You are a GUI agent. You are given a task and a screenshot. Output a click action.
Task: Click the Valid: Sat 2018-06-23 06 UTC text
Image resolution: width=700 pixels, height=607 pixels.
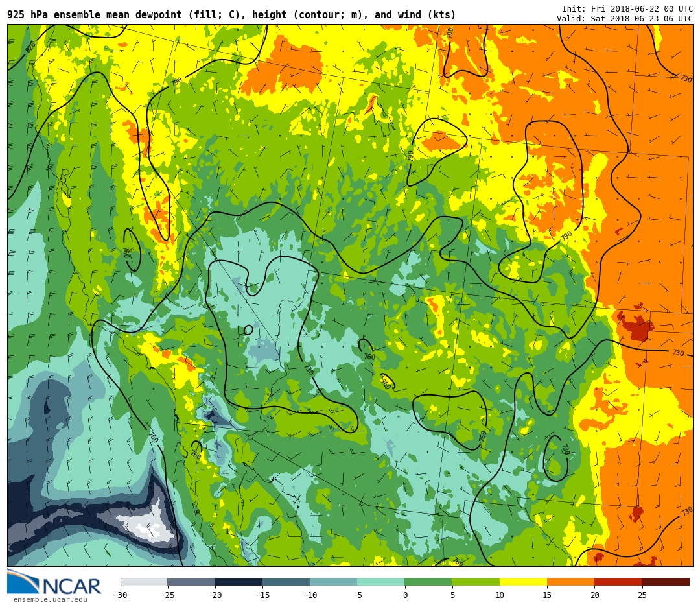625,19
